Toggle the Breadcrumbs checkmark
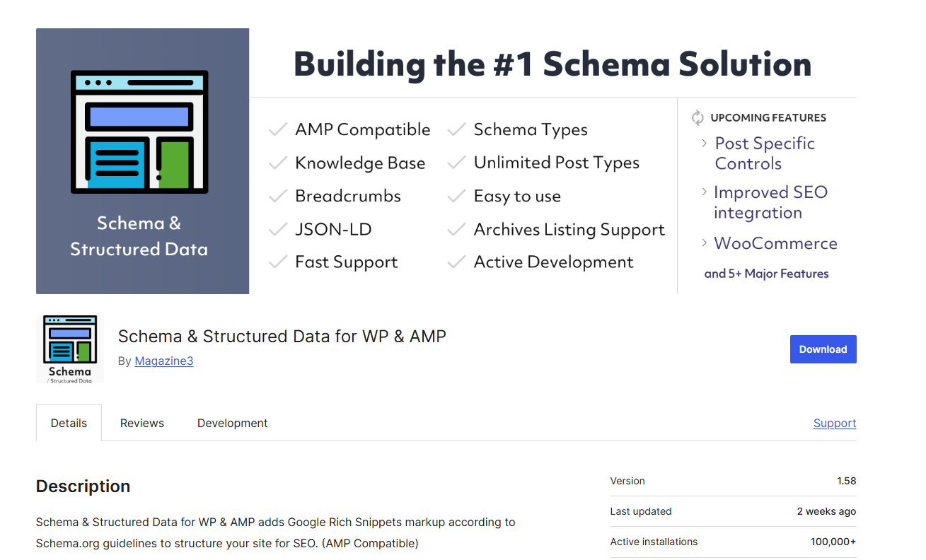The height and width of the screenshot is (560, 926). coord(277,196)
